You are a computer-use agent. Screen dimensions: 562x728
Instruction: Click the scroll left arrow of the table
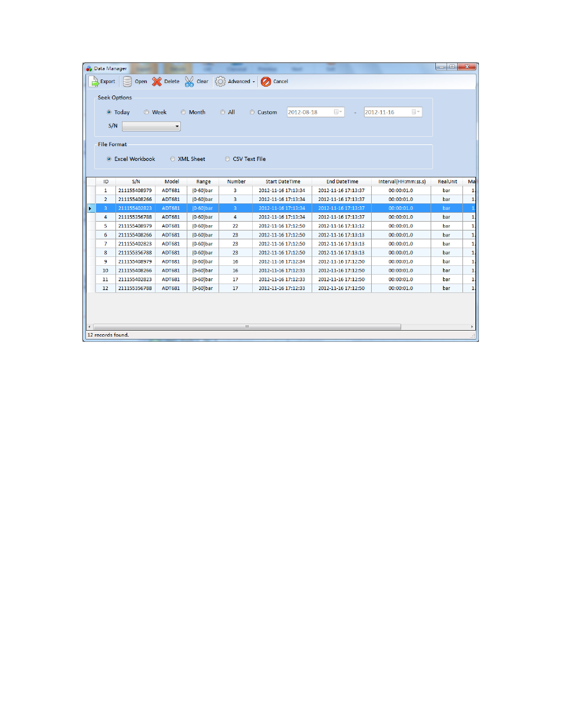tap(90, 327)
